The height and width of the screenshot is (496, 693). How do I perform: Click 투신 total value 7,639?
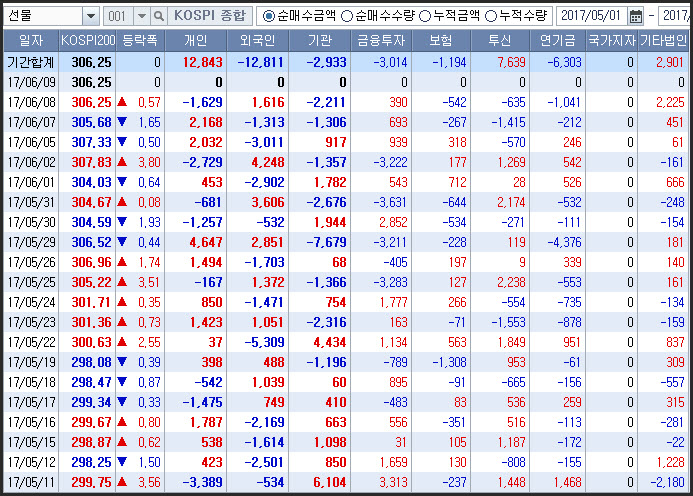[511, 62]
